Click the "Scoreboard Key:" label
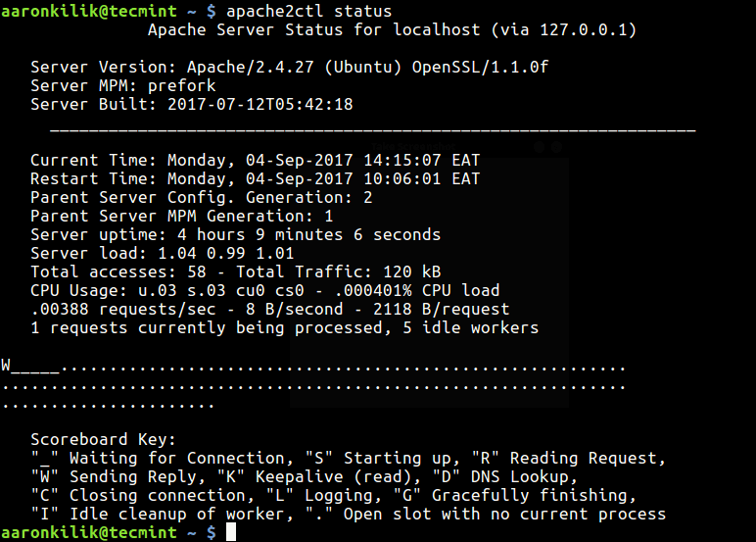This screenshot has width=756, height=542. [104, 440]
